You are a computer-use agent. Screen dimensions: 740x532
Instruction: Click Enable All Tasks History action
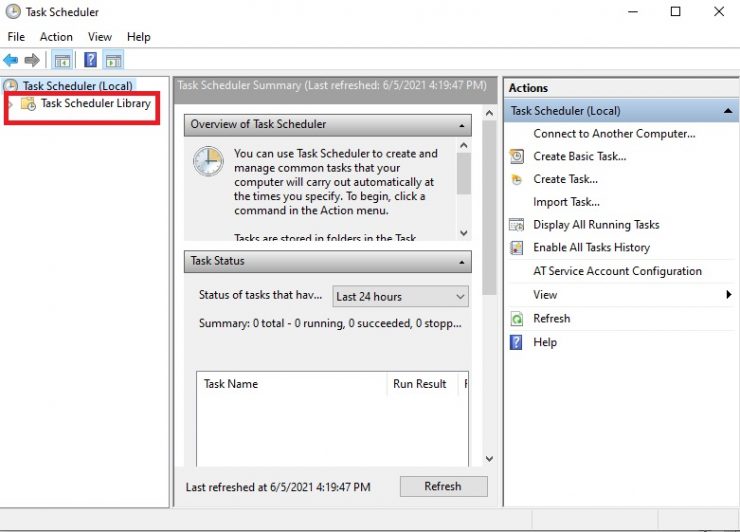tap(591, 247)
